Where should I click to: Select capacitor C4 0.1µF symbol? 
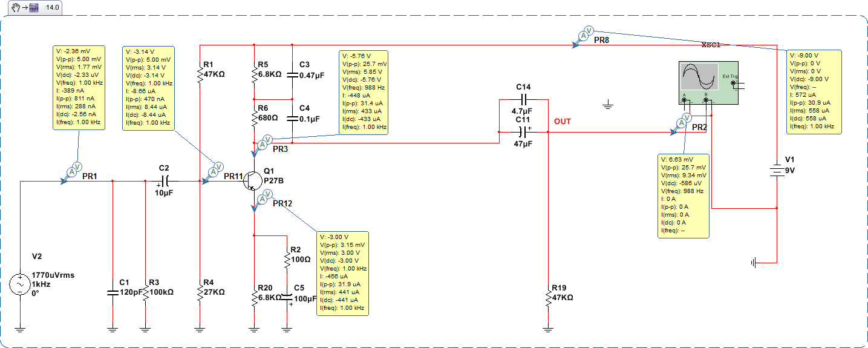[292, 119]
